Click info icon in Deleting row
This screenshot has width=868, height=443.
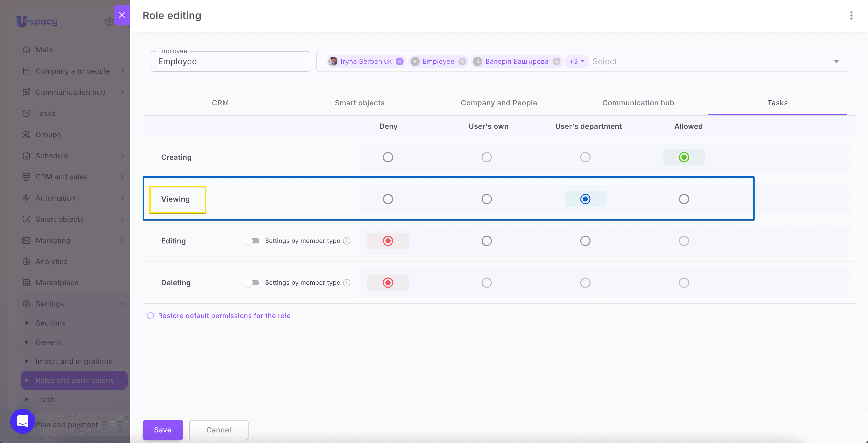(347, 283)
